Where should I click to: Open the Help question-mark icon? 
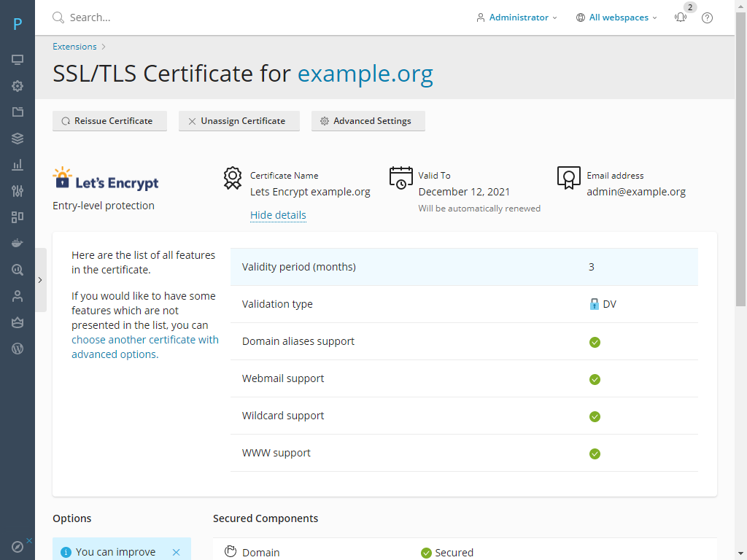click(706, 17)
